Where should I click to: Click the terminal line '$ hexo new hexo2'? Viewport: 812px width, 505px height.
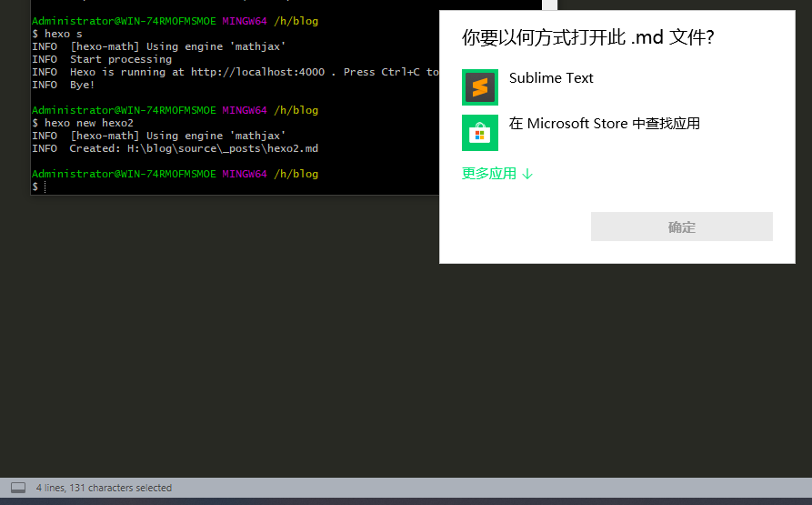(83, 123)
